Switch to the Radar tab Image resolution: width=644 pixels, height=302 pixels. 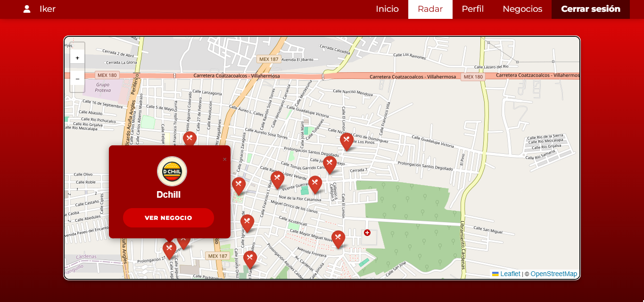[430, 9]
